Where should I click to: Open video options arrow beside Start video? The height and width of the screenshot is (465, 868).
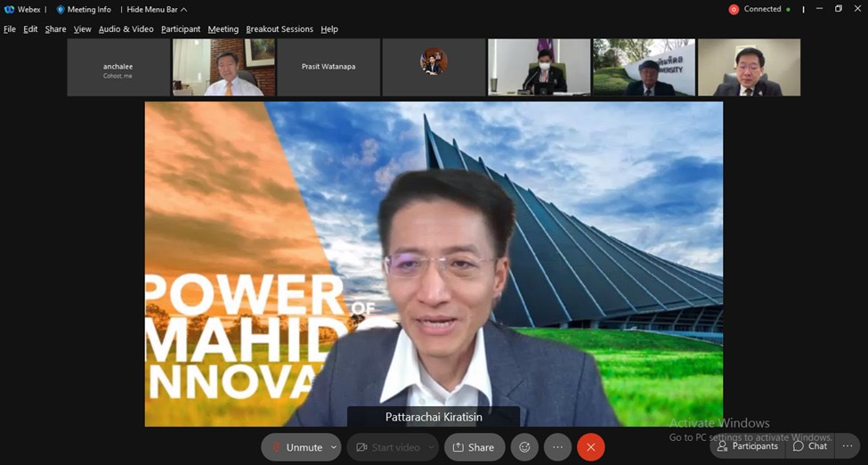click(x=431, y=447)
